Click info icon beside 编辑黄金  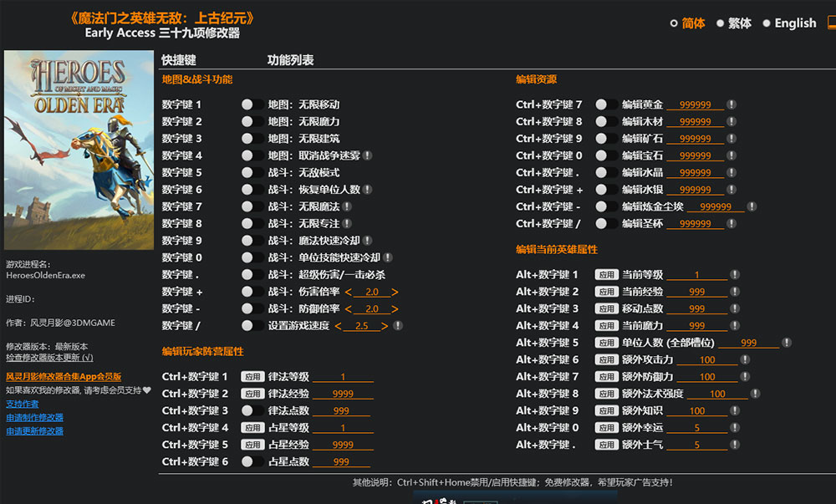[x=731, y=104]
